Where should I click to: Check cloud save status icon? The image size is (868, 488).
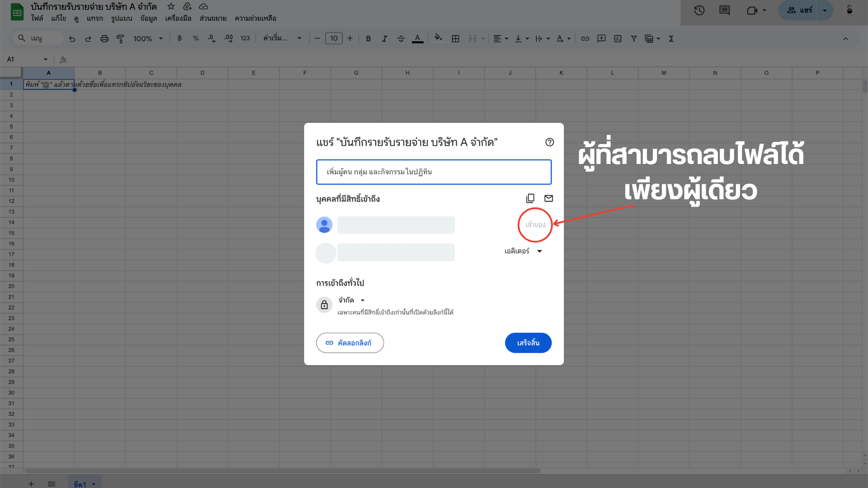coord(203,6)
